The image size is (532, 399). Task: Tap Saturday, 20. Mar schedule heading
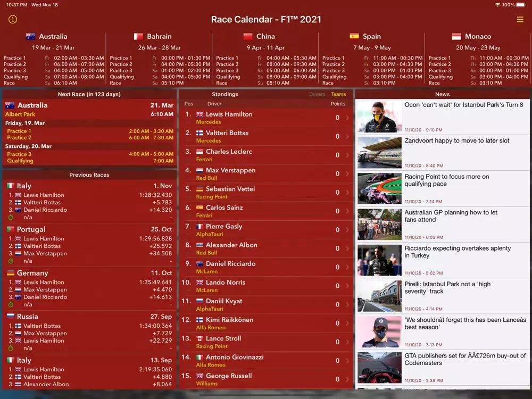[x=28, y=146]
